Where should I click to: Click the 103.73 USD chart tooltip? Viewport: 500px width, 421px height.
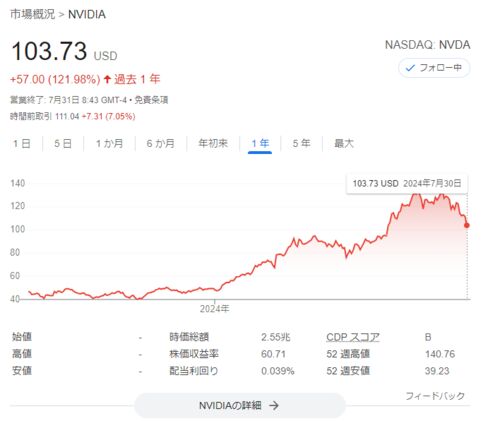407,183
